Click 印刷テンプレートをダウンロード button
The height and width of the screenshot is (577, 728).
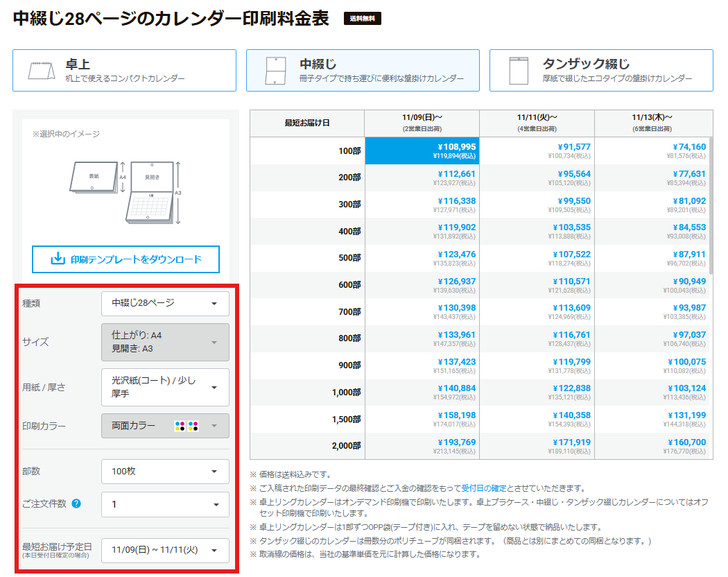[125, 259]
